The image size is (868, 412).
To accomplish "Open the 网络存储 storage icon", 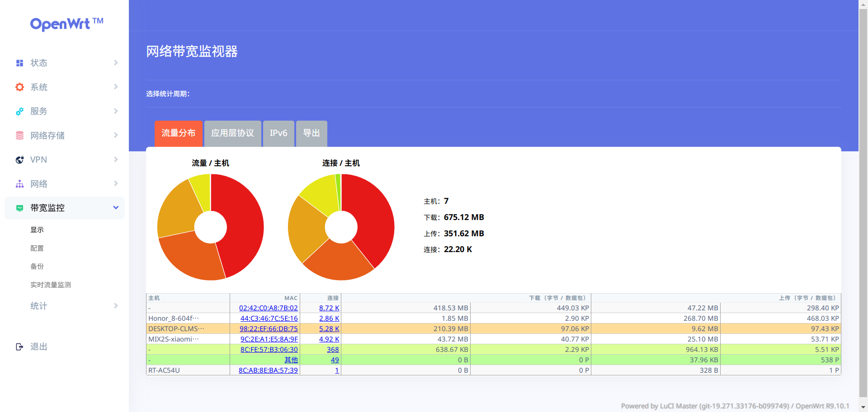I will [x=19, y=135].
